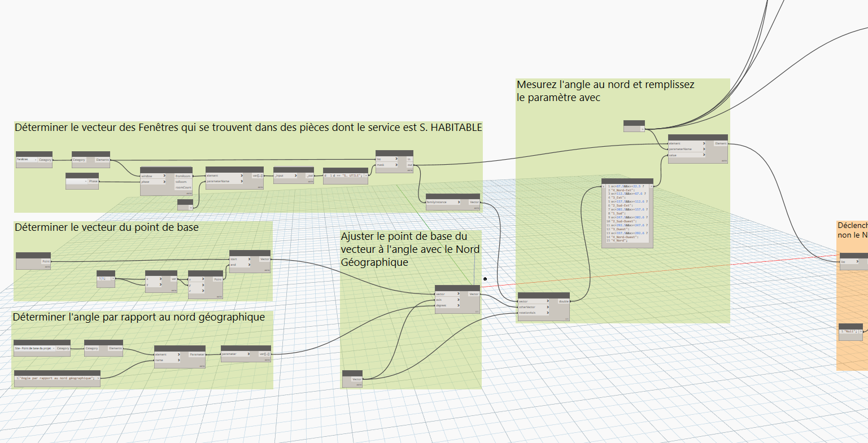Open the 'Site - Point de base du projet' dropdown

[34, 348]
